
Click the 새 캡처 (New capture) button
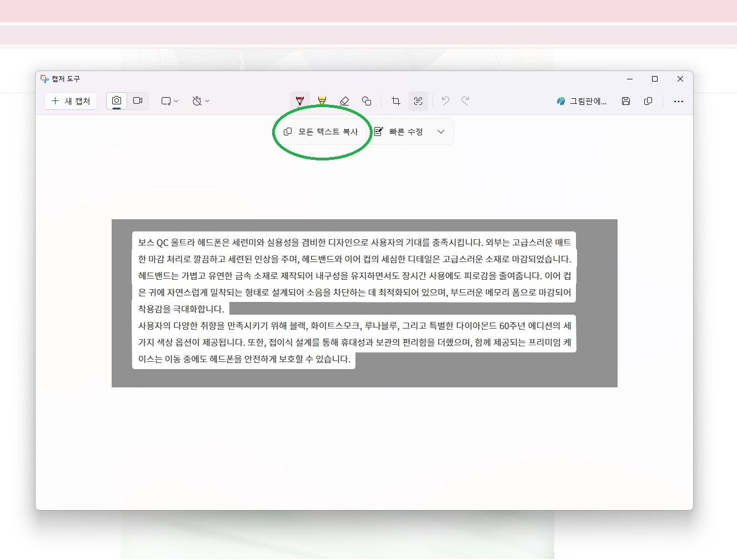pyautogui.click(x=71, y=101)
